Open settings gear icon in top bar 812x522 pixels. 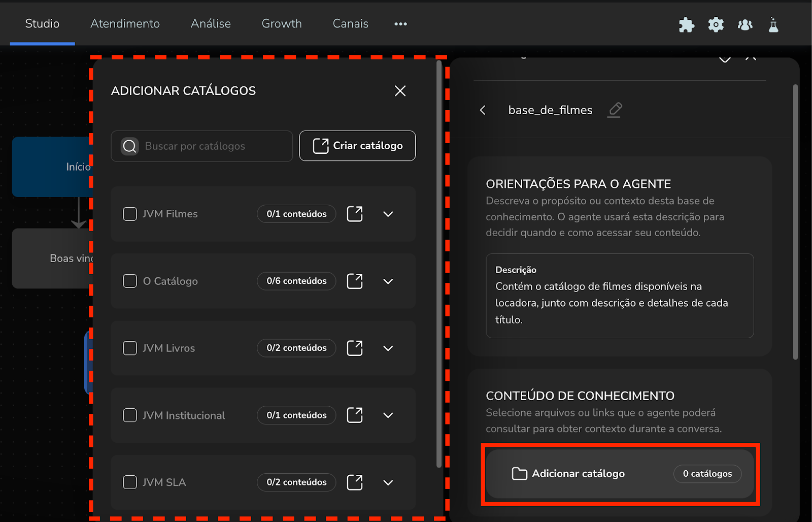tap(716, 24)
